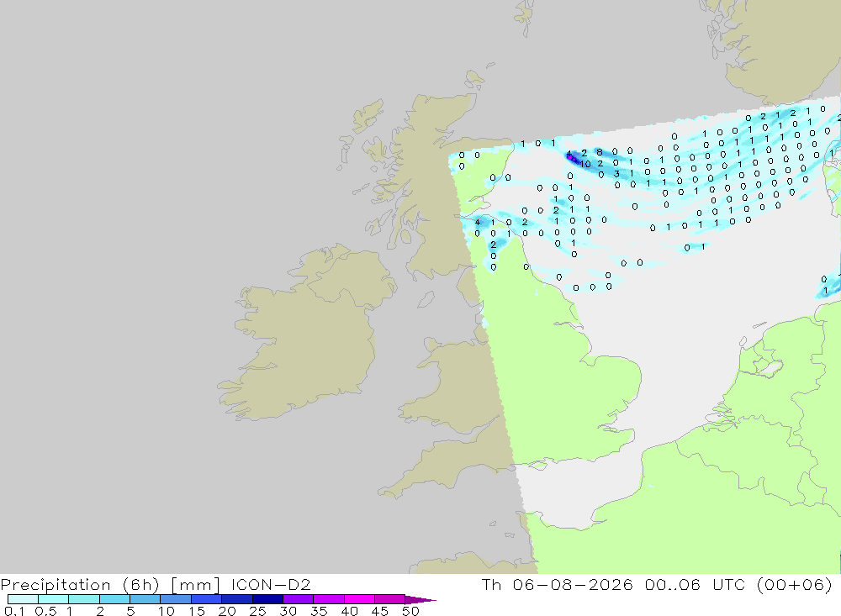
Task: Click the "3" precipitation value on the map
Action: 616,174
